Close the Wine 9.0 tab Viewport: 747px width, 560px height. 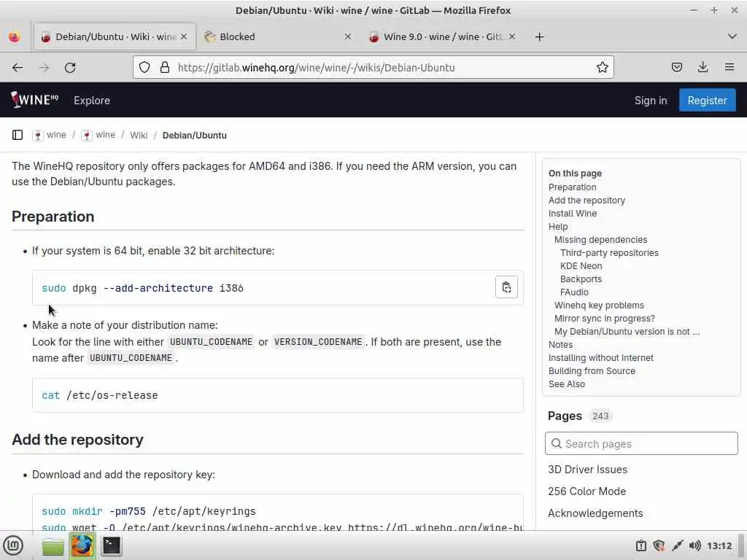pyautogui.click(x=511, y=36)
